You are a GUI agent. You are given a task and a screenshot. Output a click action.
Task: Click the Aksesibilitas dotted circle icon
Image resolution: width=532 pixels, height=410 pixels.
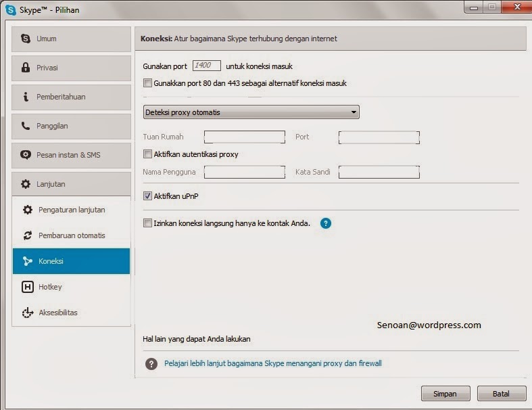click(x=28, y=313)
